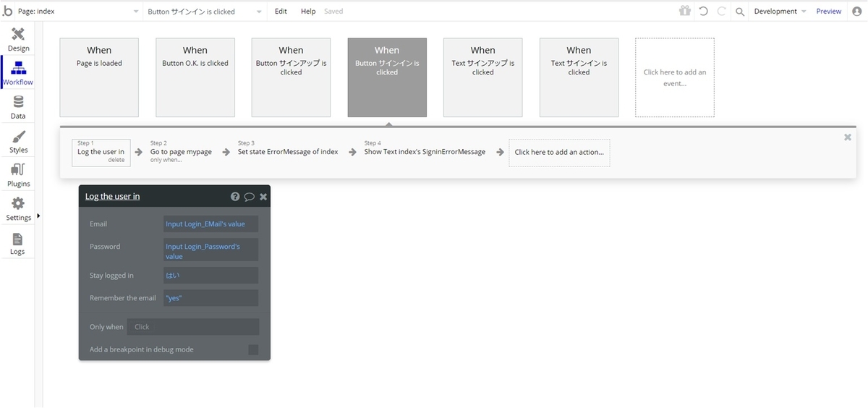Open the Help menu

coord(308,12)
